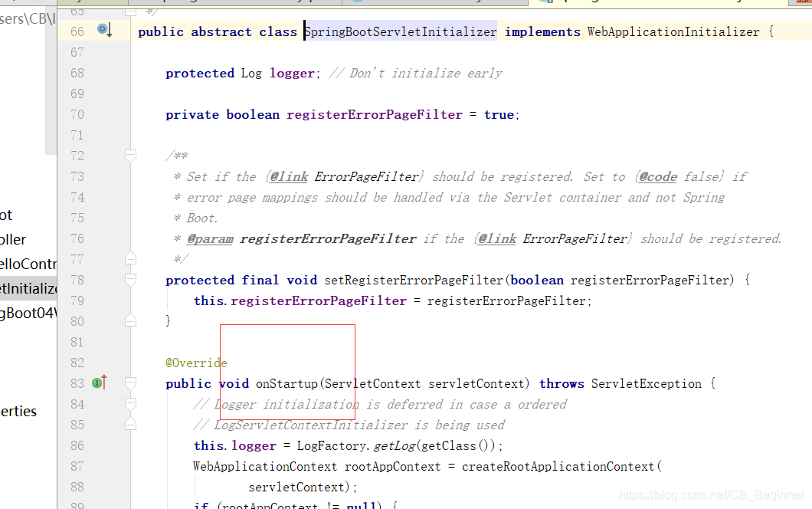The image size is (812, 509).
Task: Click the SpringBootServletInitializer class name
Action: tap(401, 31)
